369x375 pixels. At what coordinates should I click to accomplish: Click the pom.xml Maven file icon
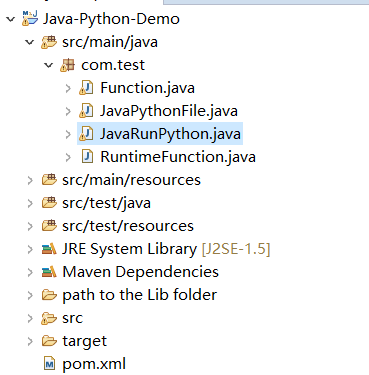(x=49, y=364)
